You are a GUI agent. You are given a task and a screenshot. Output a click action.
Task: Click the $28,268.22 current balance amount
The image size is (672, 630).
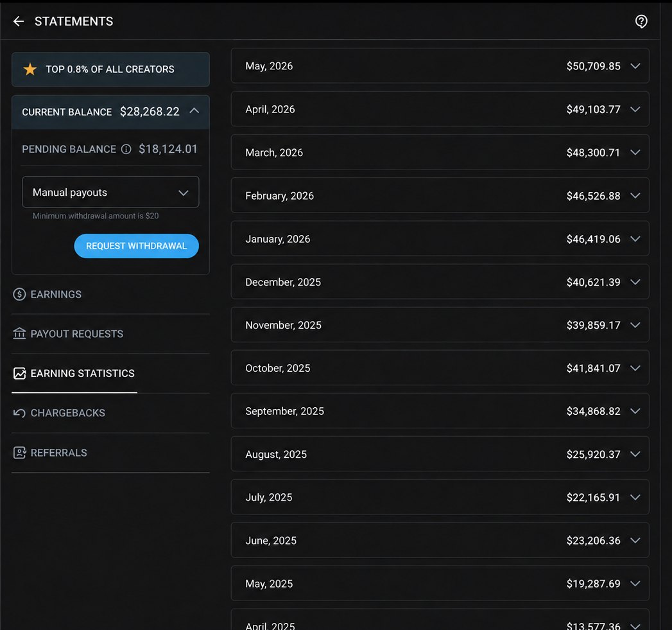pos(150,112)
